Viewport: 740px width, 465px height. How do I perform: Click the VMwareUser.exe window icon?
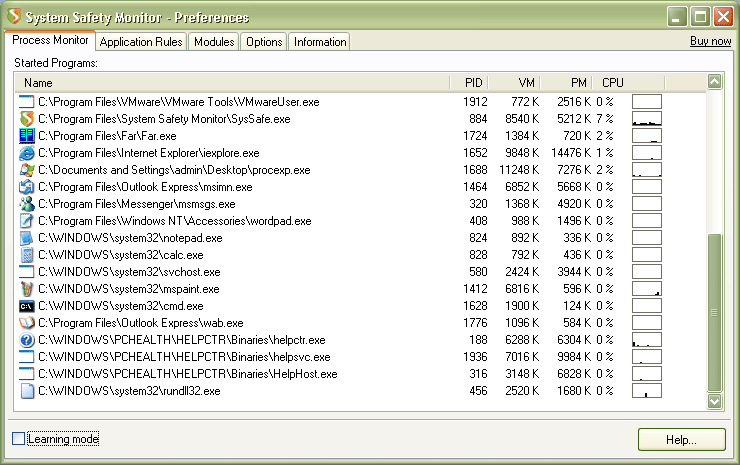(26, 101)
